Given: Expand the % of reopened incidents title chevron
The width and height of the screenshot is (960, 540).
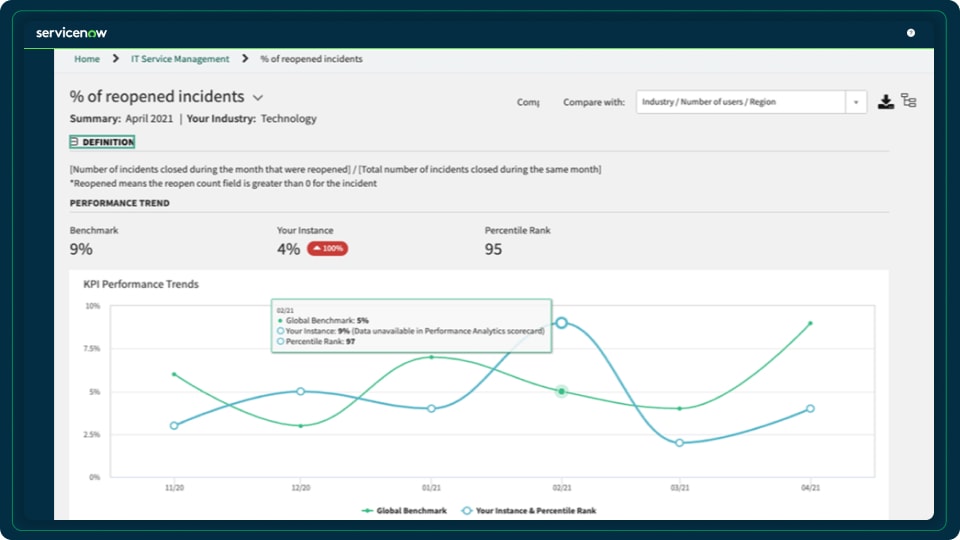Looking at the screenshot, I should (x=258, y=98).
